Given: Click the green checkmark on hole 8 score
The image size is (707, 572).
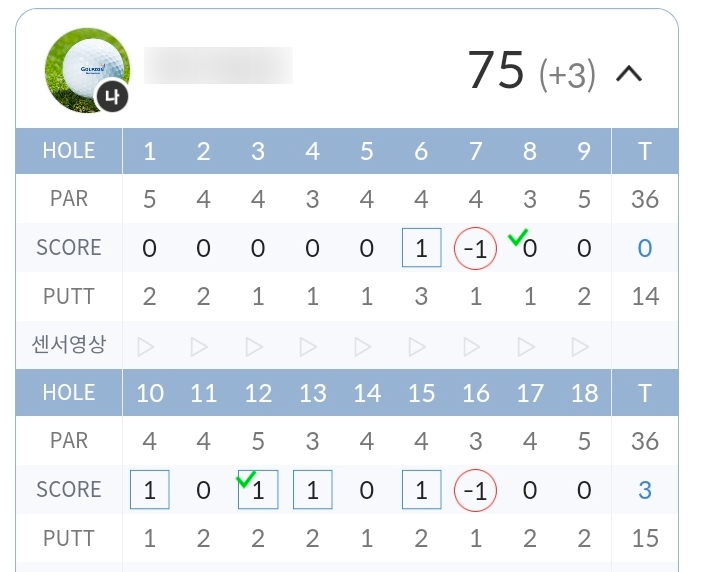Looking at the screenshot, I should click(518, 237).
